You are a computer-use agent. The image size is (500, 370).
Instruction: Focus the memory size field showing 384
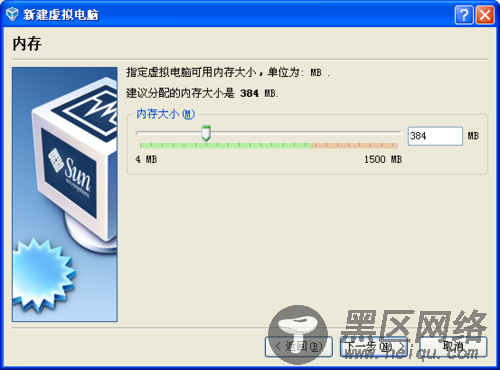pos(435,136)
